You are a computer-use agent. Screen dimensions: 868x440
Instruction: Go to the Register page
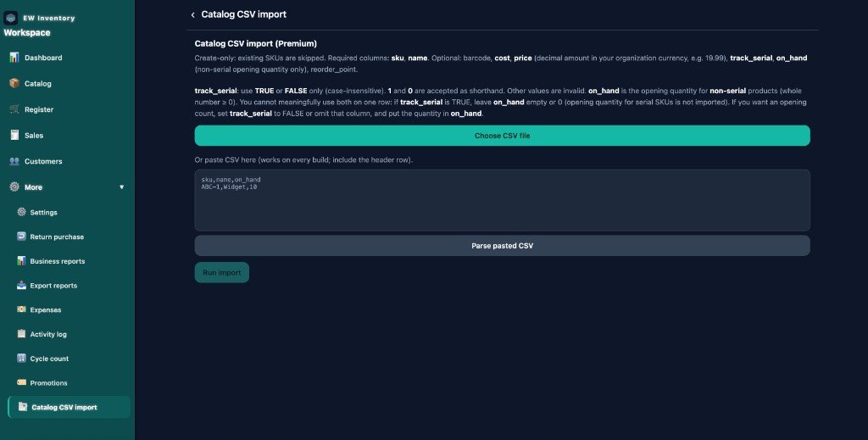point(39,109)
